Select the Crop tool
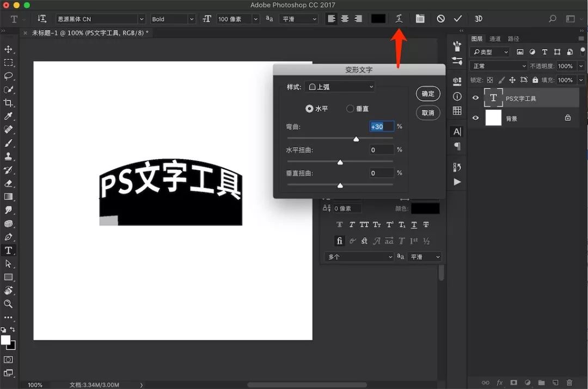588x389 pixels. click(8, 102)
